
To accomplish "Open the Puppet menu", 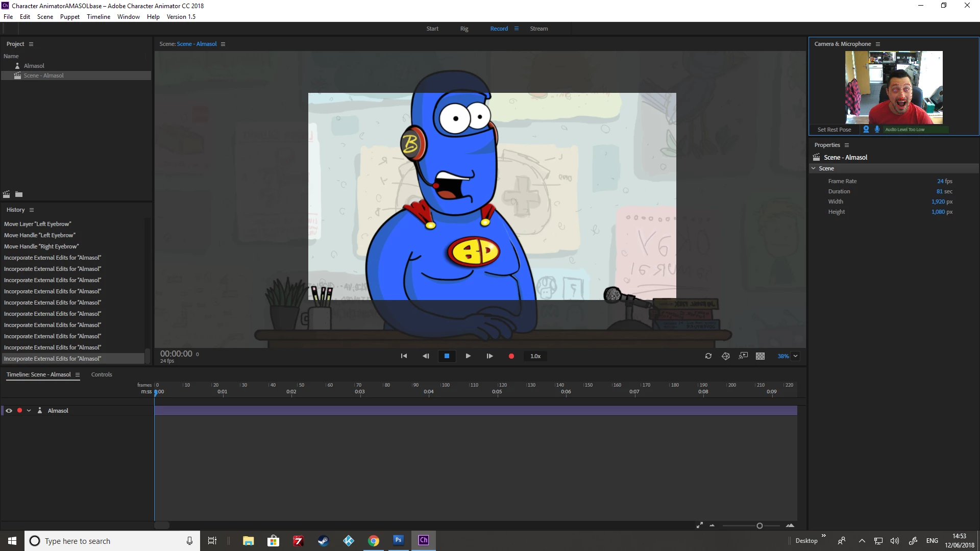I will click(x=69, y=17).
